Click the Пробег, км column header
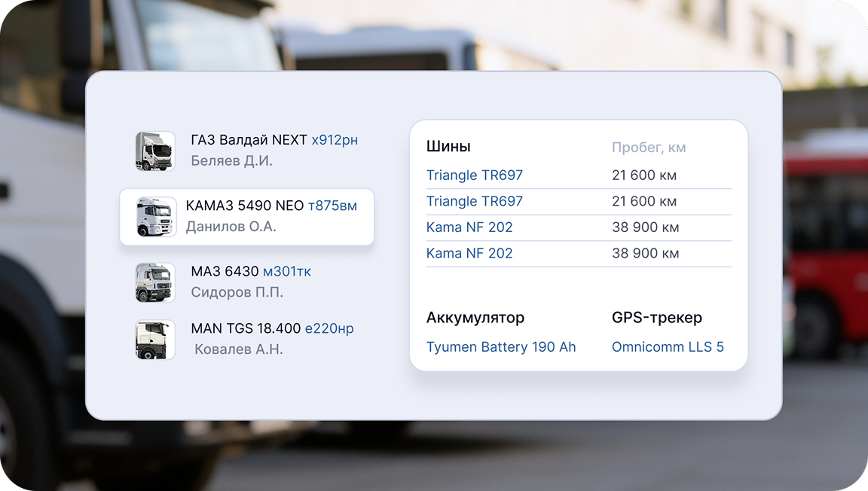This screenshot has height=491, width=868. point(649,148)
